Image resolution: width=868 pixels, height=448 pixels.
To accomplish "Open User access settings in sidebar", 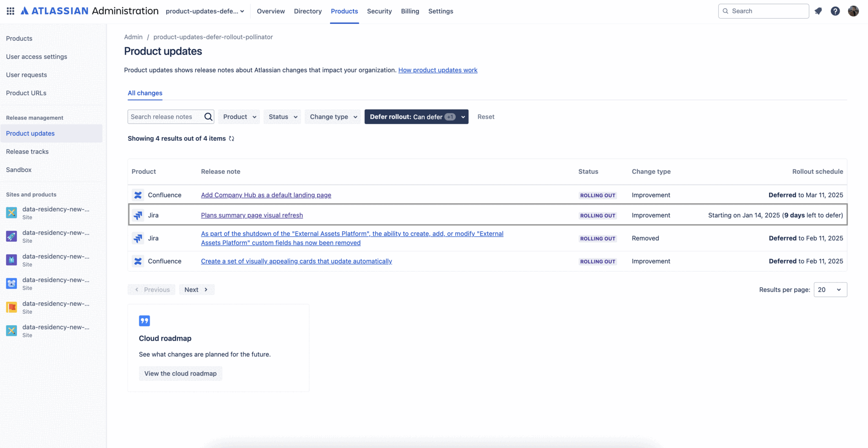I will (x=37, y=57).
